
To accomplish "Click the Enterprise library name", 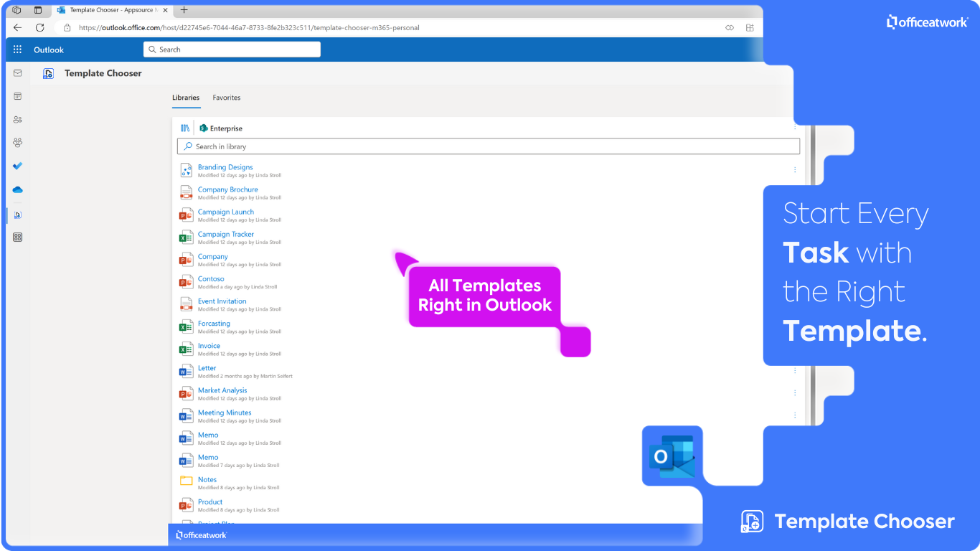I will (x=226, y=128).
